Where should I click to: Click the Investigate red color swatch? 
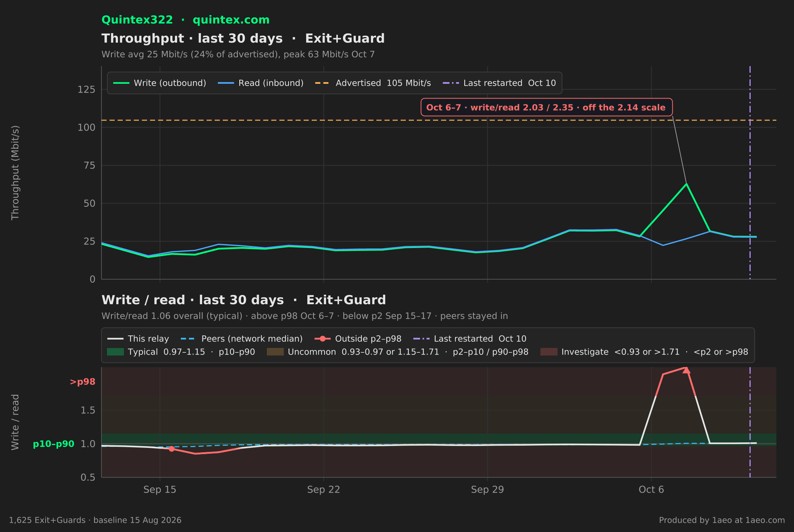(x=549, y=352)
